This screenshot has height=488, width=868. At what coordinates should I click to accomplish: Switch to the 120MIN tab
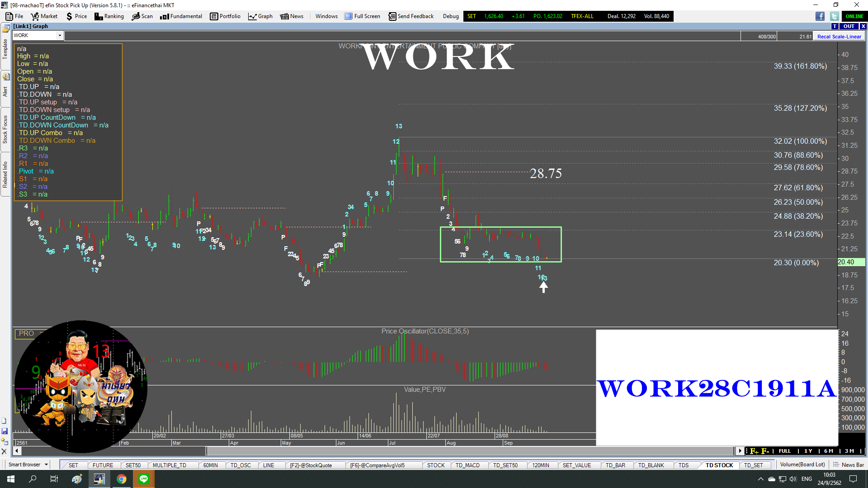coord(541,465)
